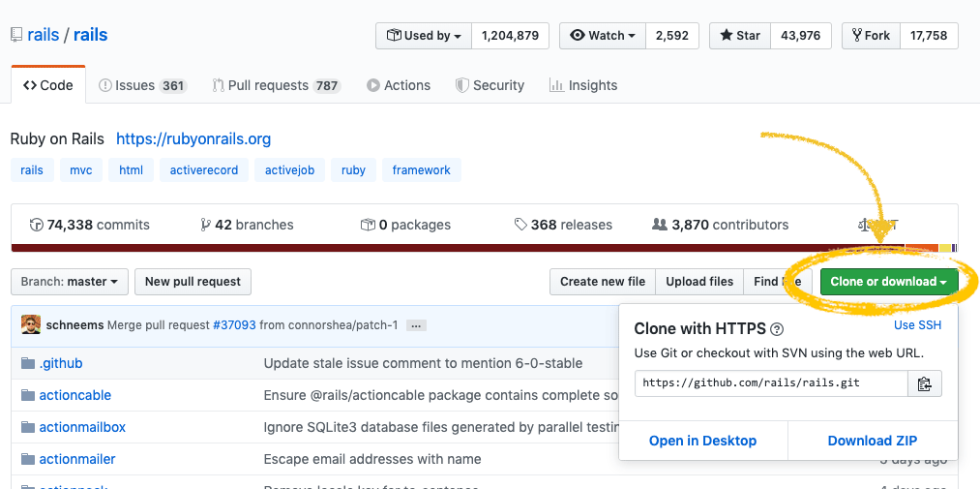Expand the commit message ellipsis
Viewport: 980px width, 489px height.
[x=416, y=325]
